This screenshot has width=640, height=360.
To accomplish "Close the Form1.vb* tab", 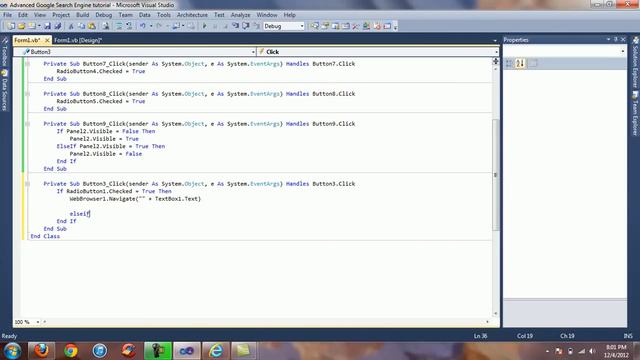I will point(47,40).
